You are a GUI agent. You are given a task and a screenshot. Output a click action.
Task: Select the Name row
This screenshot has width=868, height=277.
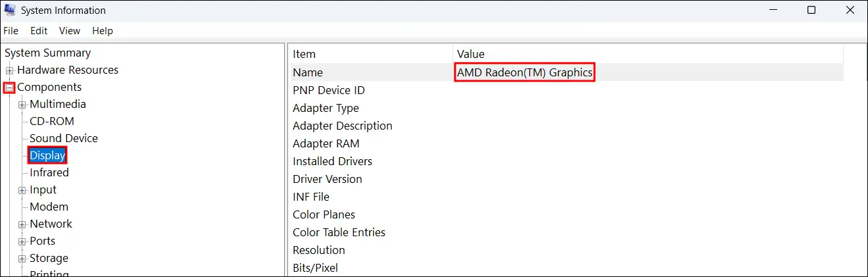click(x=566, y=72)
